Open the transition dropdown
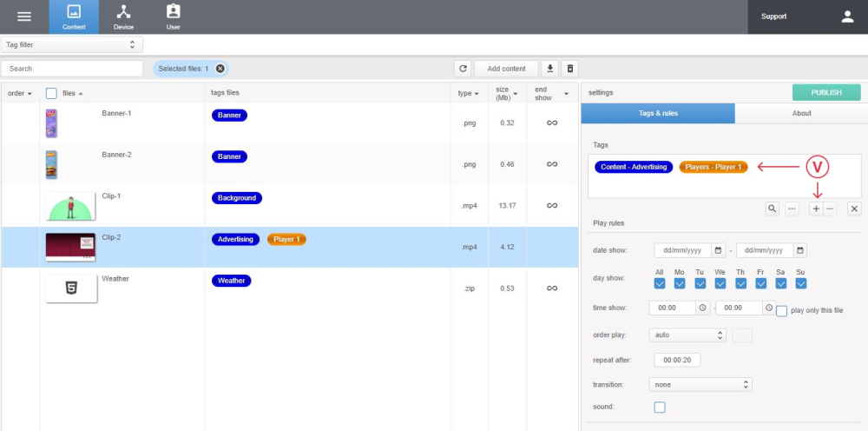 (700, 384)
